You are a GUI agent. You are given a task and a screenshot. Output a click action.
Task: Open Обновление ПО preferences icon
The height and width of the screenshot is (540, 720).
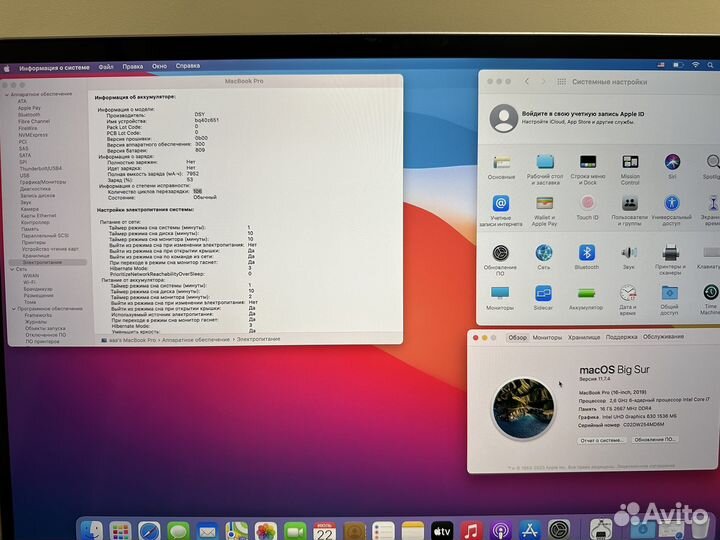coord(500,260)
